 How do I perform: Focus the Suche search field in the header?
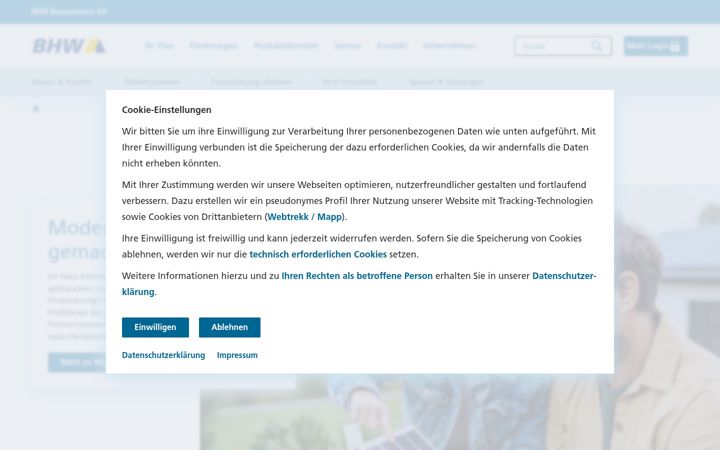(563, 46)
